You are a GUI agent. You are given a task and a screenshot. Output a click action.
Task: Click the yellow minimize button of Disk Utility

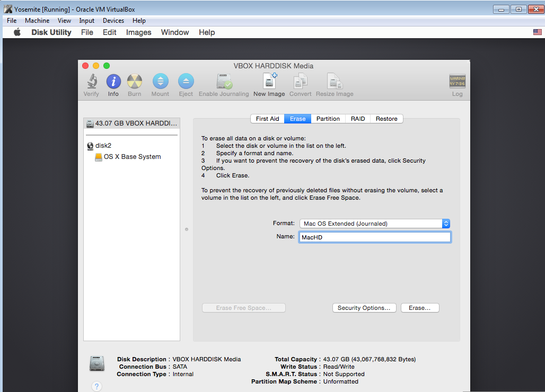click(x=96, y=66)
